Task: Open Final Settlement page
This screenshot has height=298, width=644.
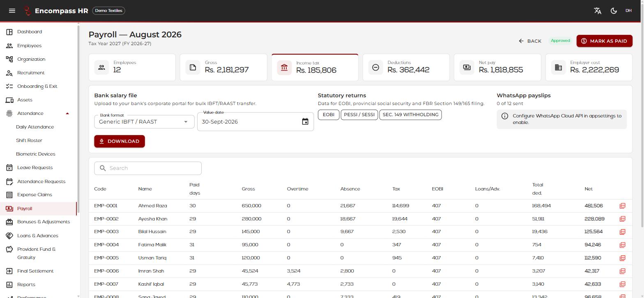Action: coord(35,271)
